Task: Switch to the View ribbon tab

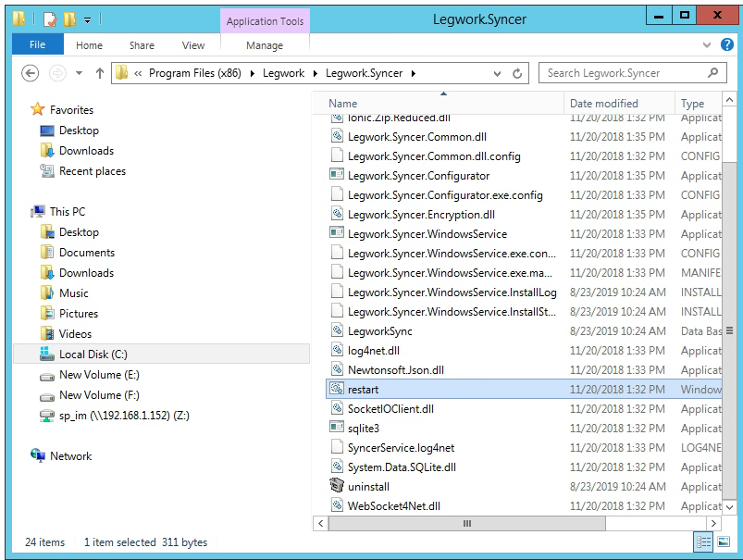Action: point(193,45)
